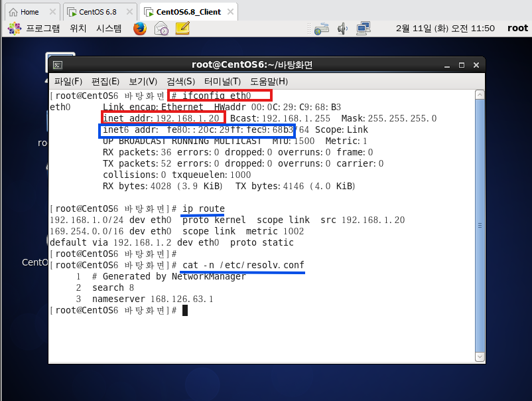The width and height of the screenshot is (532, 401).
Task: Click the keyboard input indicator icon
Action: [321, 29]
